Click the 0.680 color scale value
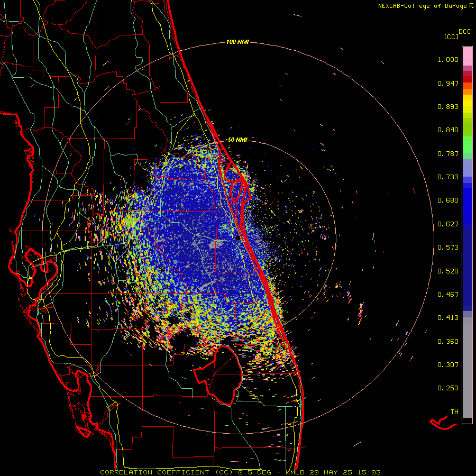Screen dimensions: 476x476 point(448,200)
